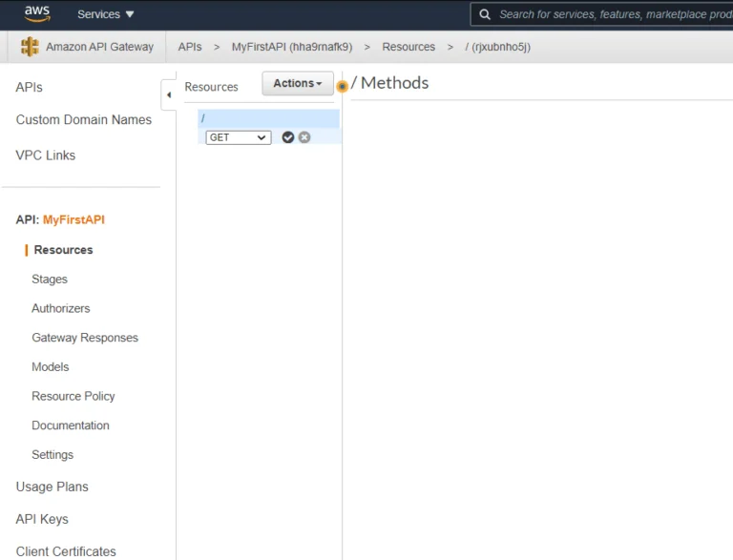Open VPC Links in sidebar

point(46,156)
